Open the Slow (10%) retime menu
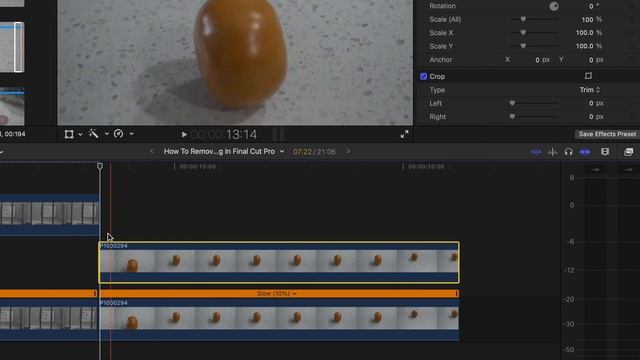 point(276,293)
